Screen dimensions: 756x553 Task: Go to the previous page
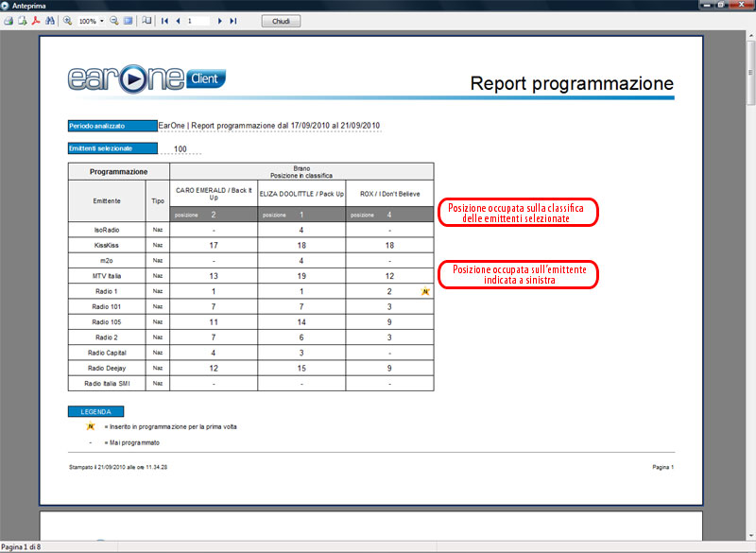click(x=178, y=21)
